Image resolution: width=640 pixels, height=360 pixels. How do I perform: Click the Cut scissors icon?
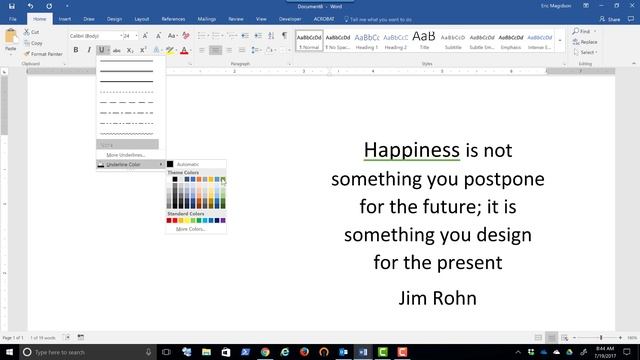point(27,32)
